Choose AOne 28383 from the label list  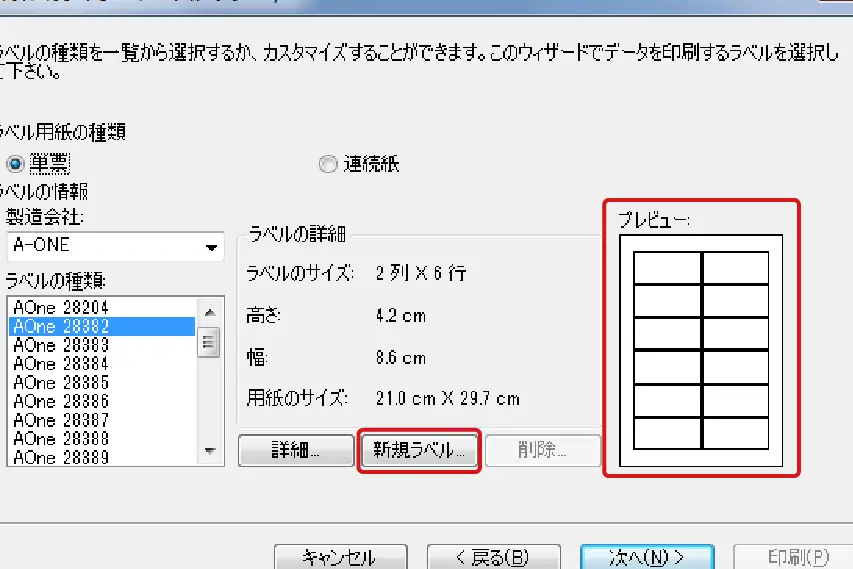tap(61, 345)
